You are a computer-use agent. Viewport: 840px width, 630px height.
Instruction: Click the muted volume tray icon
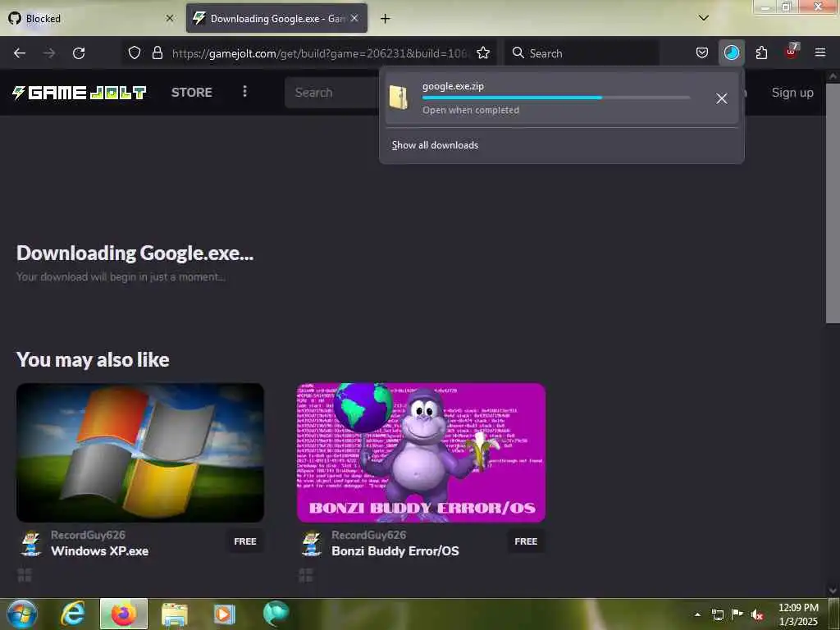coord(757,614)
